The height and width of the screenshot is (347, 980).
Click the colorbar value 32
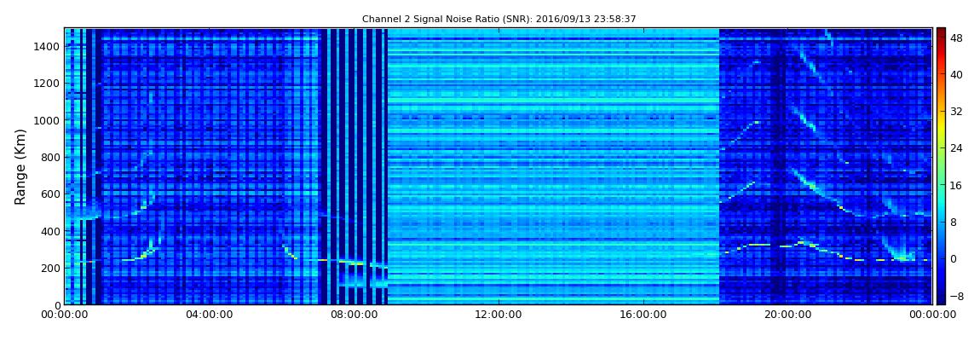(x=956, y=112)
